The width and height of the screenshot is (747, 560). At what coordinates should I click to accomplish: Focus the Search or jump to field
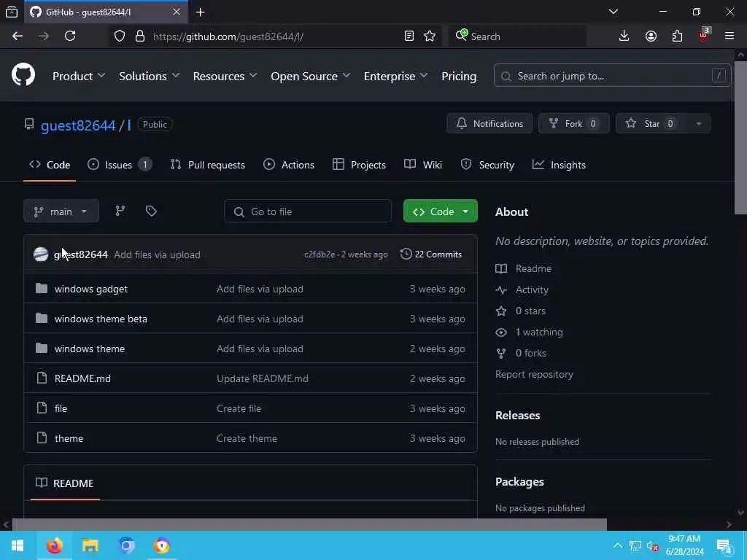tap(612, 76)
